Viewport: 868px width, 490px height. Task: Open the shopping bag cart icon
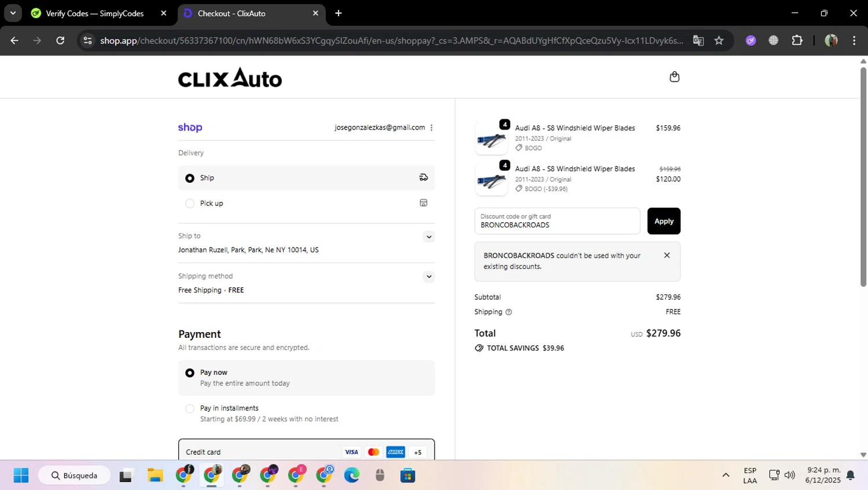pyautogui.click(x=674, y=77)
